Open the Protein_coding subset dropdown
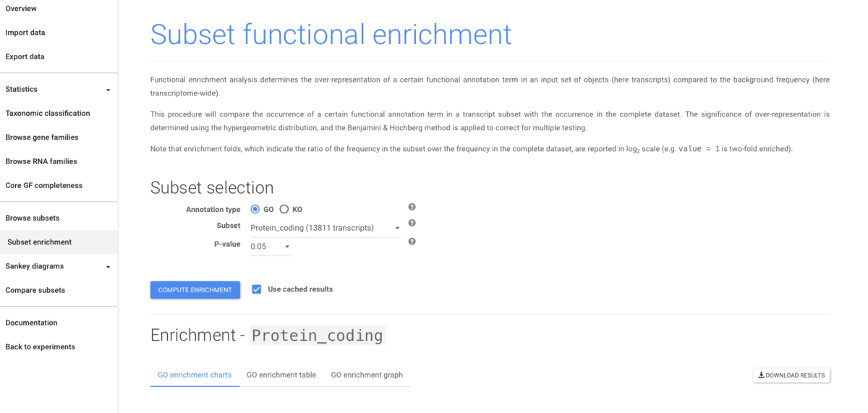 [x=325, y=228]
